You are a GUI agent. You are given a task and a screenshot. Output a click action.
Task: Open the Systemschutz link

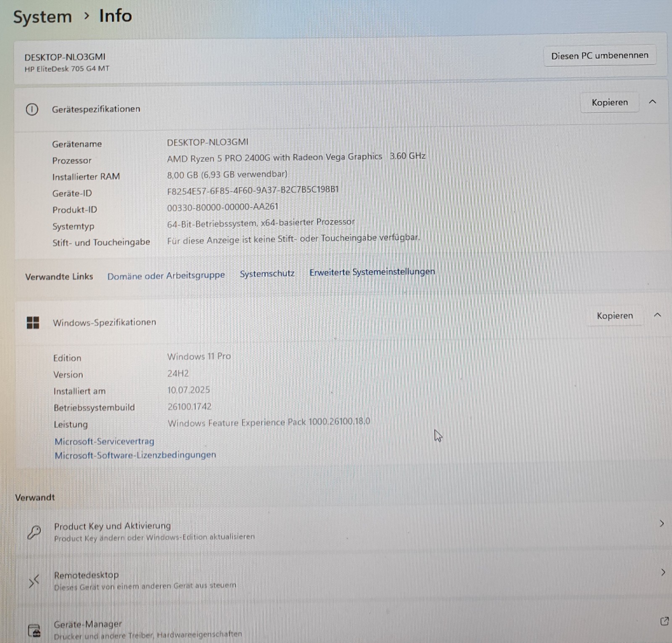(x=267, y=274)
